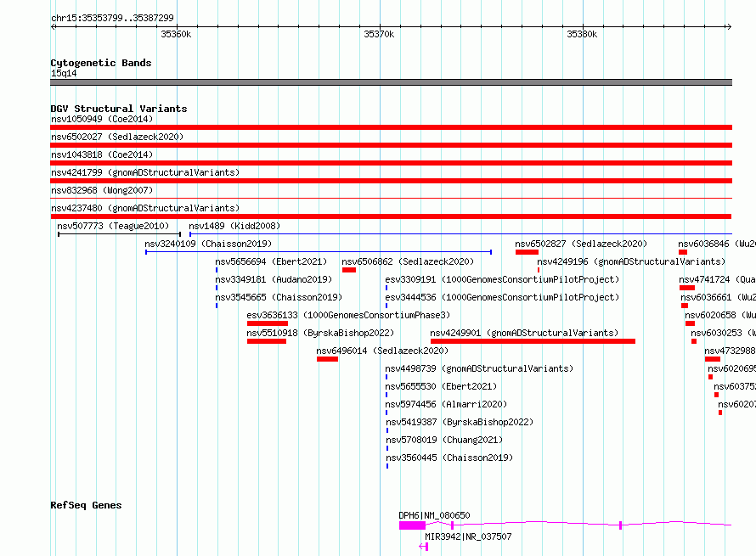Click ruler's left arrow end

pos(53,26)
